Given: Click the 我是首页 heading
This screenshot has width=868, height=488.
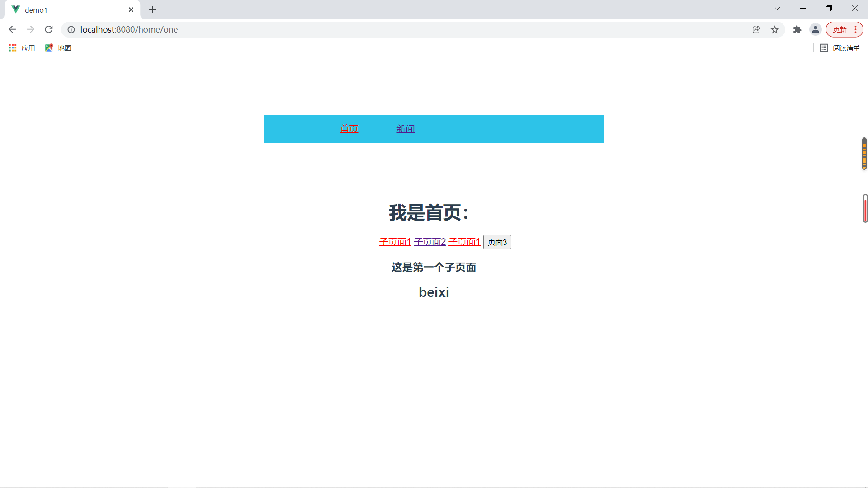Looking at the screenshot, I should pyautogui.click(x=429, y=213).
